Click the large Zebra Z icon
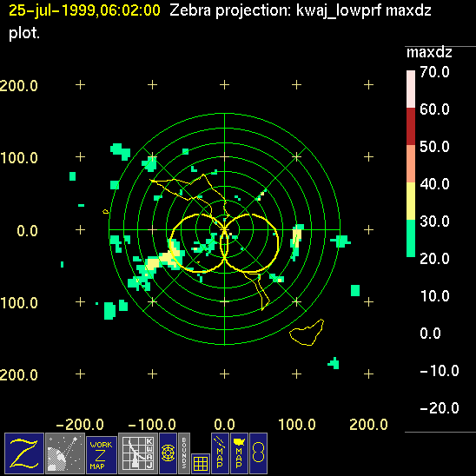 tap(24, 453)
